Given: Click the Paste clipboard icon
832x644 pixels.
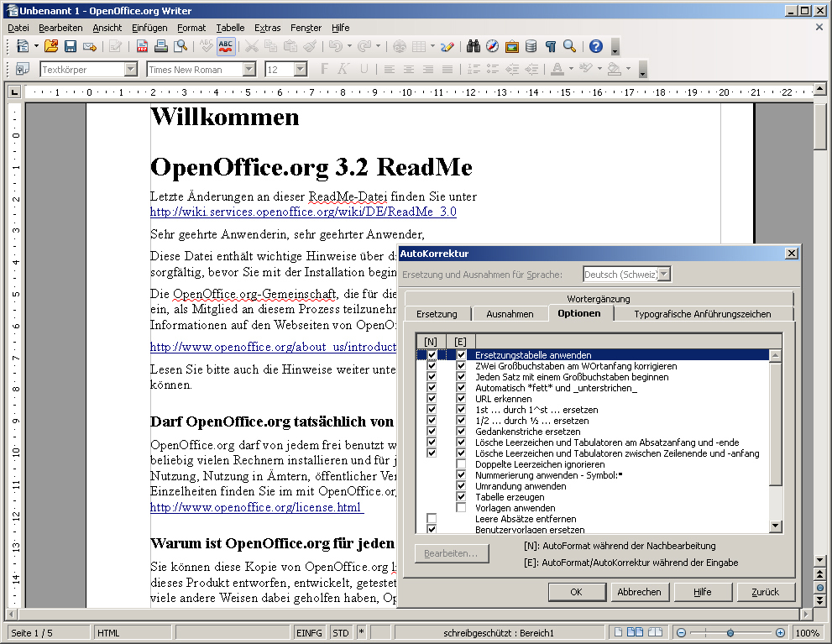Looking at the screenshot, I should (290, 47).
